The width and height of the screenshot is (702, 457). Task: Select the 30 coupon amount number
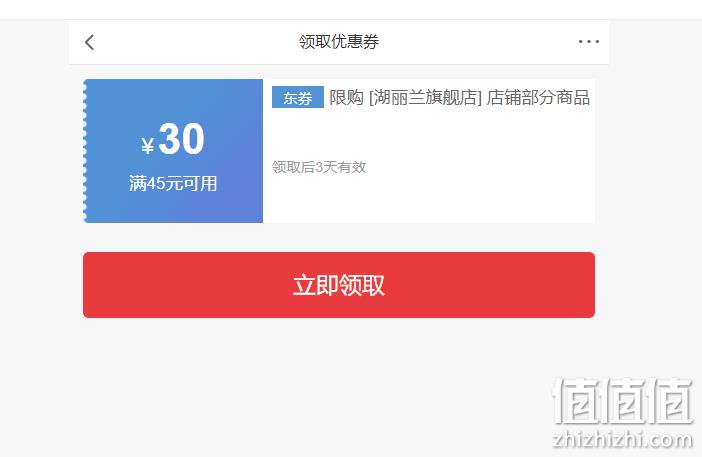[182, 139]
